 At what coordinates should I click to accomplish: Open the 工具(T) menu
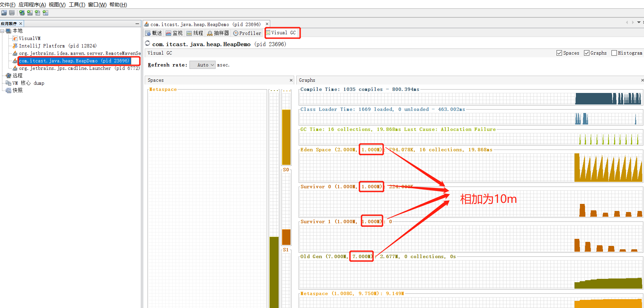(77, 4)
